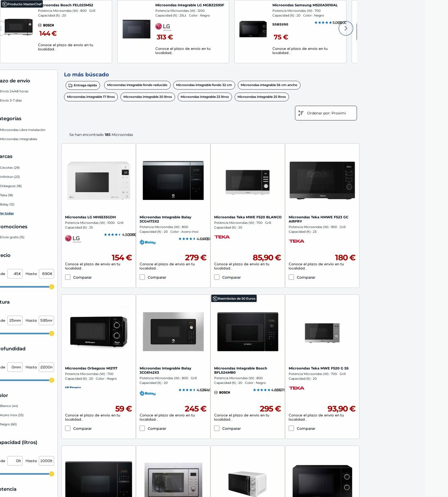Select Microondas integrable 56 cm ancho chip
448x497 pixels.
(x=269, y=85)
